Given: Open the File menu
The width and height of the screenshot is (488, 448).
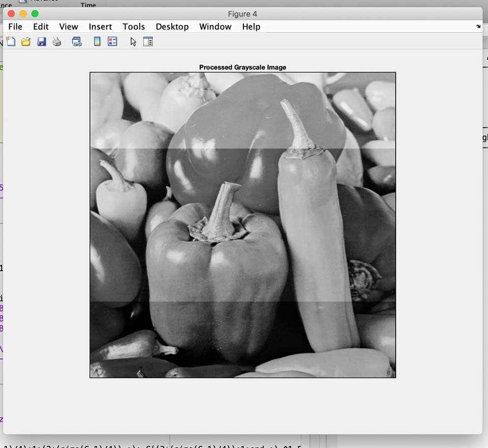Looking at the screenshot, I should point(15,26).
